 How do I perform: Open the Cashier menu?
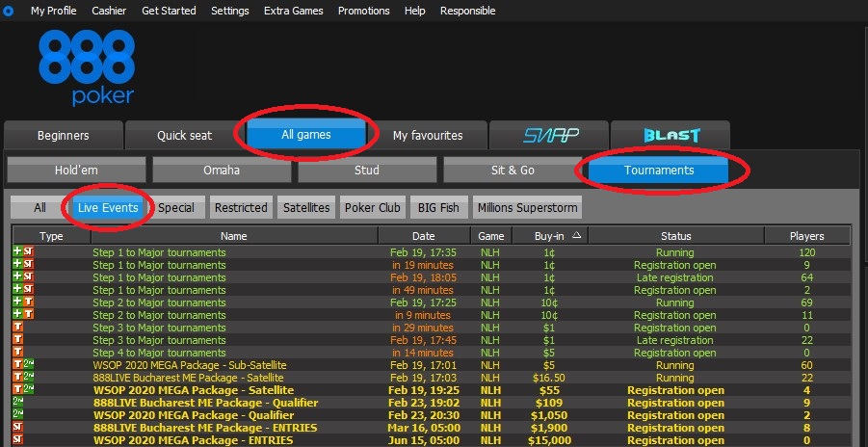point(109,11)
